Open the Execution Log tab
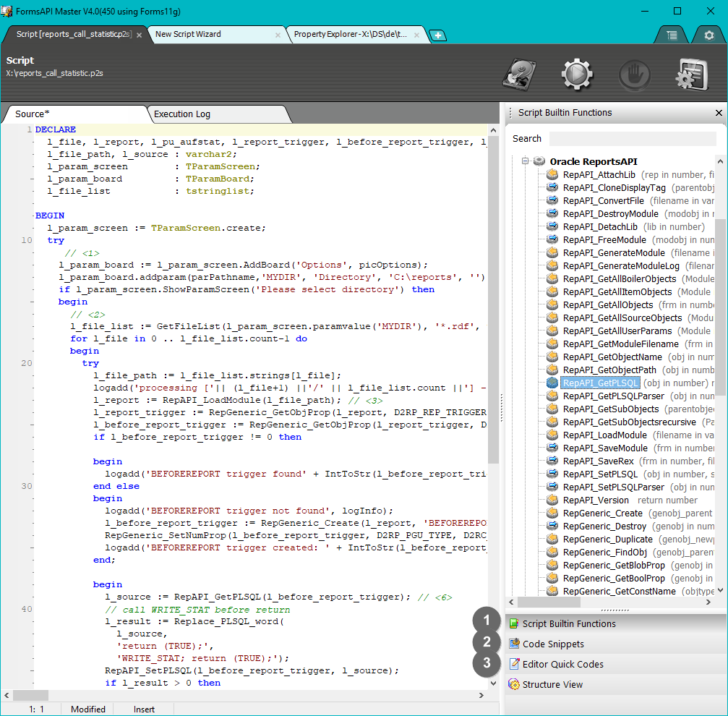728x716 pixels. [218, 114]
